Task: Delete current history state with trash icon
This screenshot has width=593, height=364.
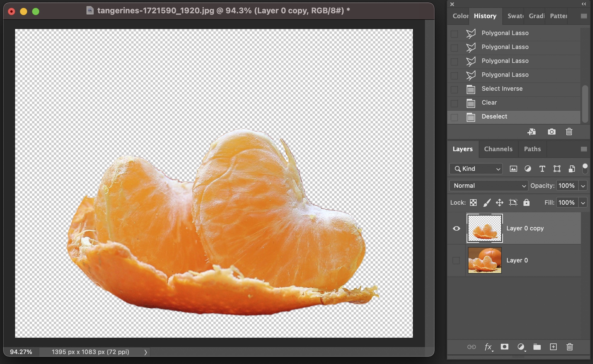Action: [569, 132]
